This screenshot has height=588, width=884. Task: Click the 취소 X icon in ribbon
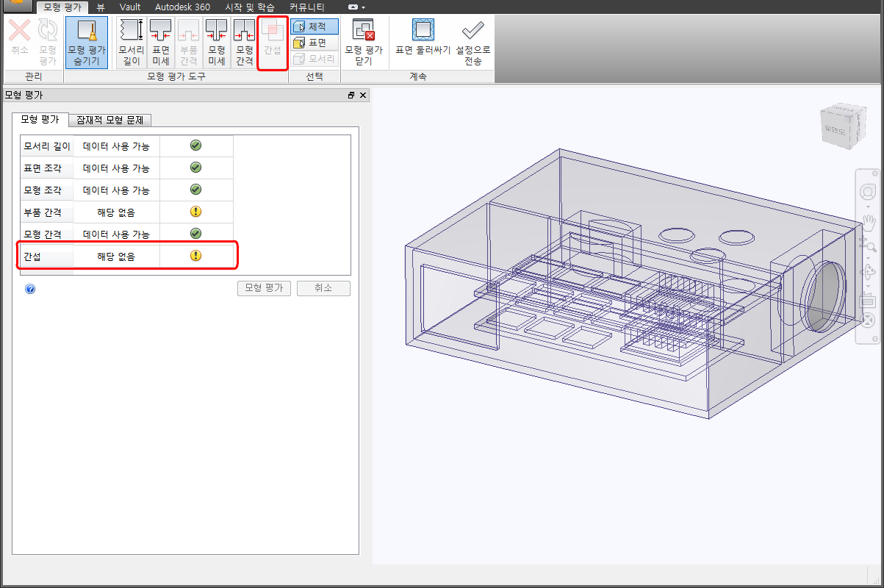click(20, 31)
